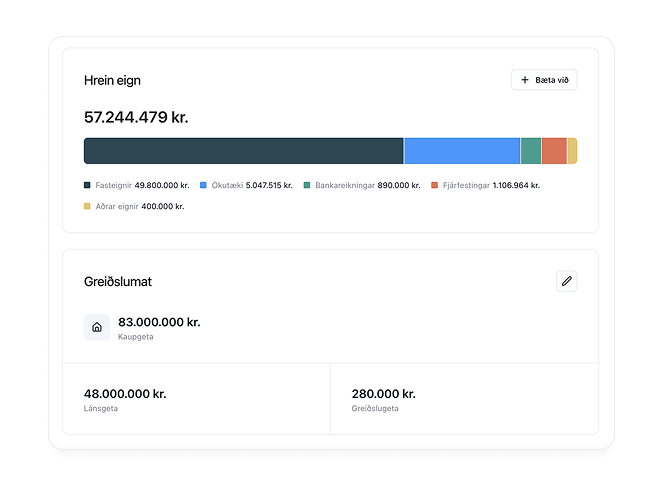
Task: Select the 48.000.000 kr. Lánsgeta amount
Action: [x=125, y=394]
